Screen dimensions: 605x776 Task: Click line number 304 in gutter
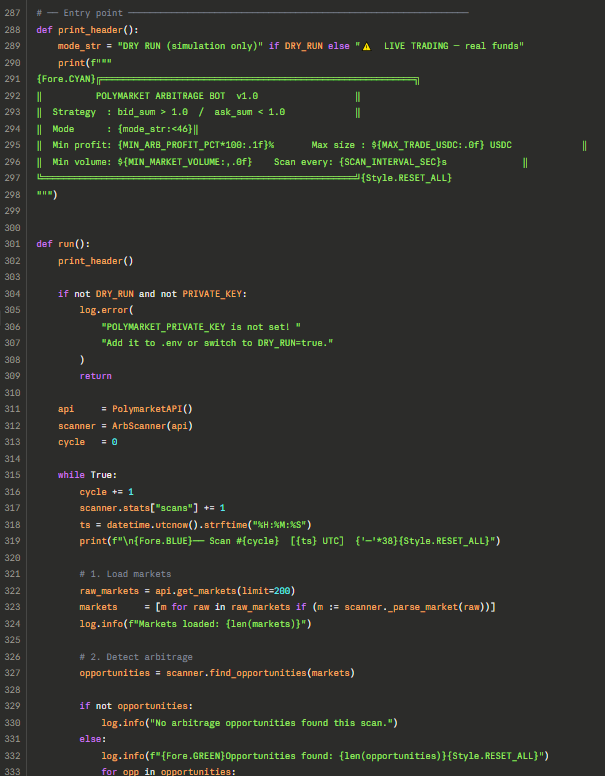12,293
